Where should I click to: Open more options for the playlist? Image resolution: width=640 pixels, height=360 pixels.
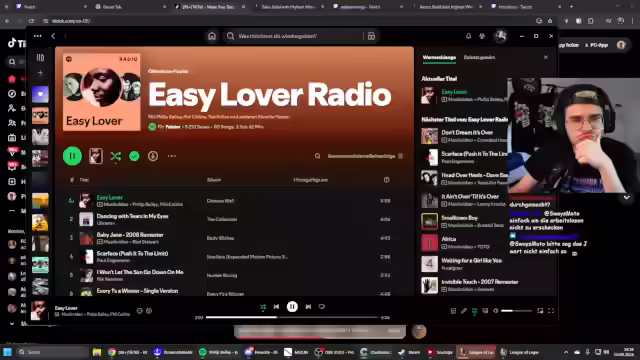point(172,156)
